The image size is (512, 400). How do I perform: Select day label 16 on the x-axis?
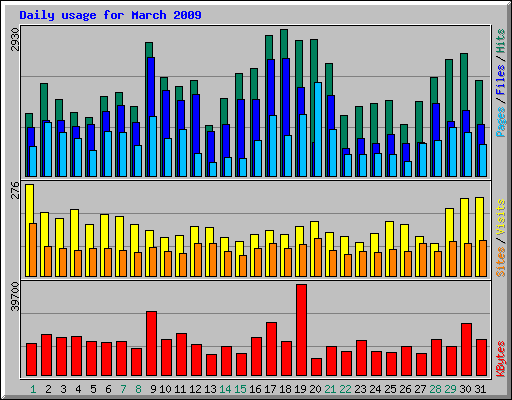(255, 389)
